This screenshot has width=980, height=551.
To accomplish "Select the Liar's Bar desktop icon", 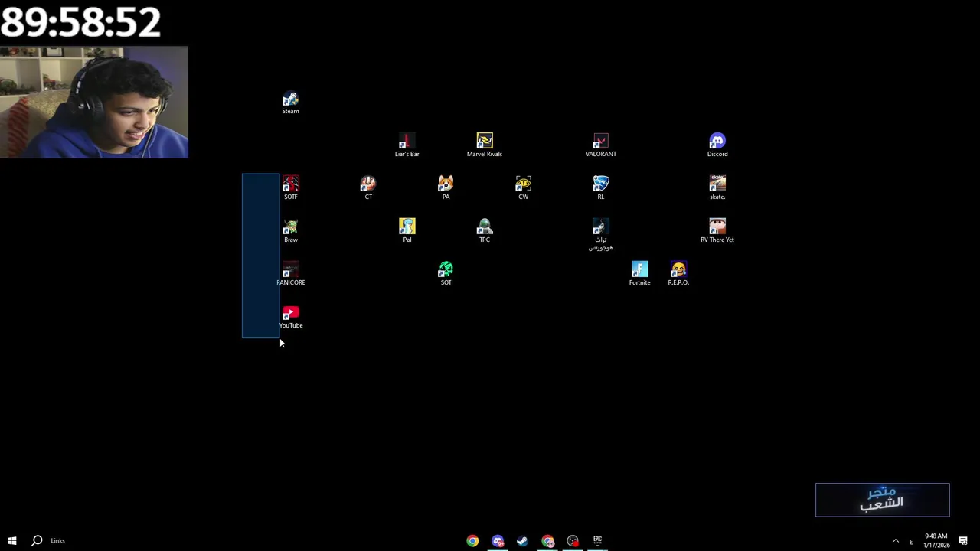I will pos(407,145).
